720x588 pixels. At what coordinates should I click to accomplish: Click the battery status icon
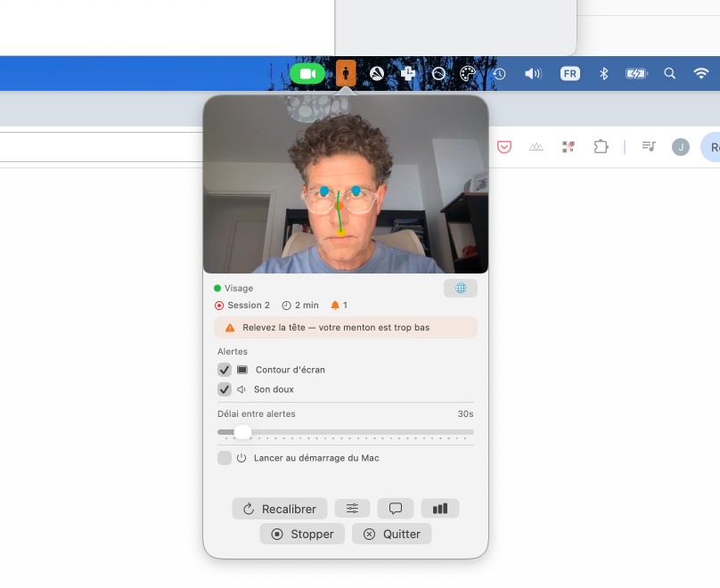(x=636, y=73)
